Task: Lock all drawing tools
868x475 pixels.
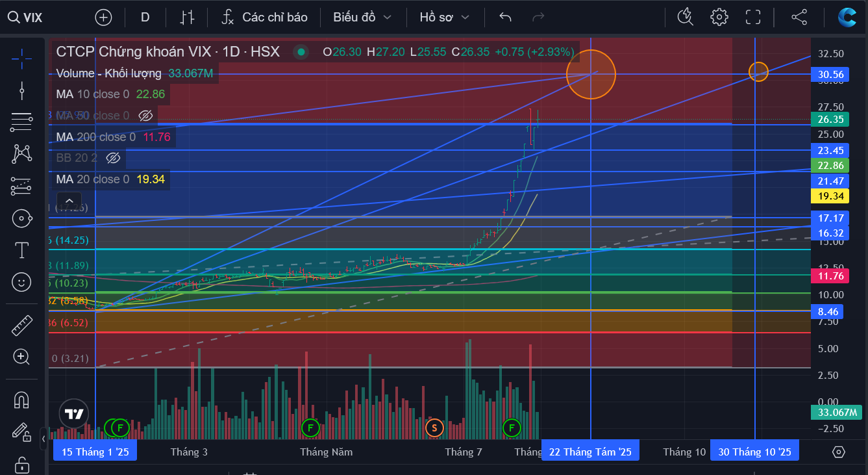Action: coord(21,465)
